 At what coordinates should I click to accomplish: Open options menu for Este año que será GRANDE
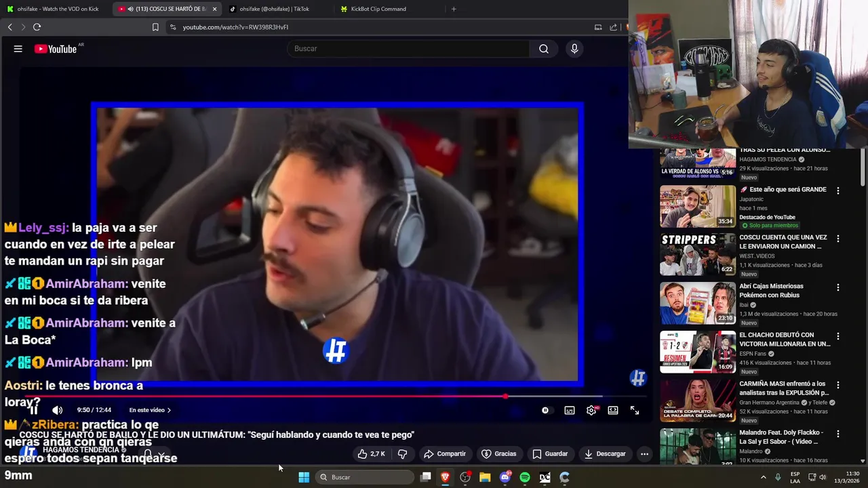pos(838,191)
